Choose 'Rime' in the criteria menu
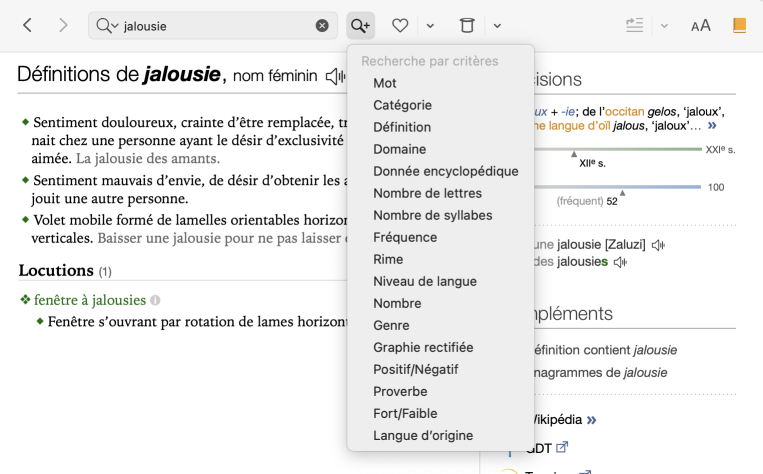Image resolution: width=763 pixels, height=474 pixels. click(x=388, y=259)
